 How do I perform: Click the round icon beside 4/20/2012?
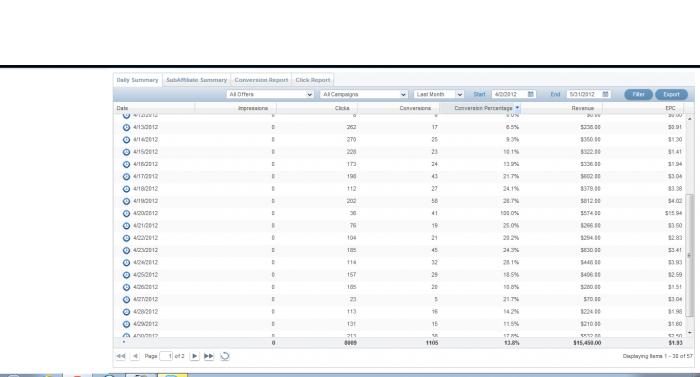click(126, 214)
